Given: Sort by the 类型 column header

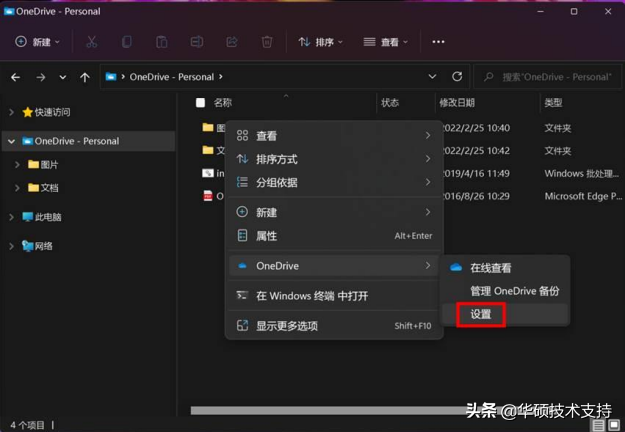Looking at the screenshot, I should (x=553, y=103).
